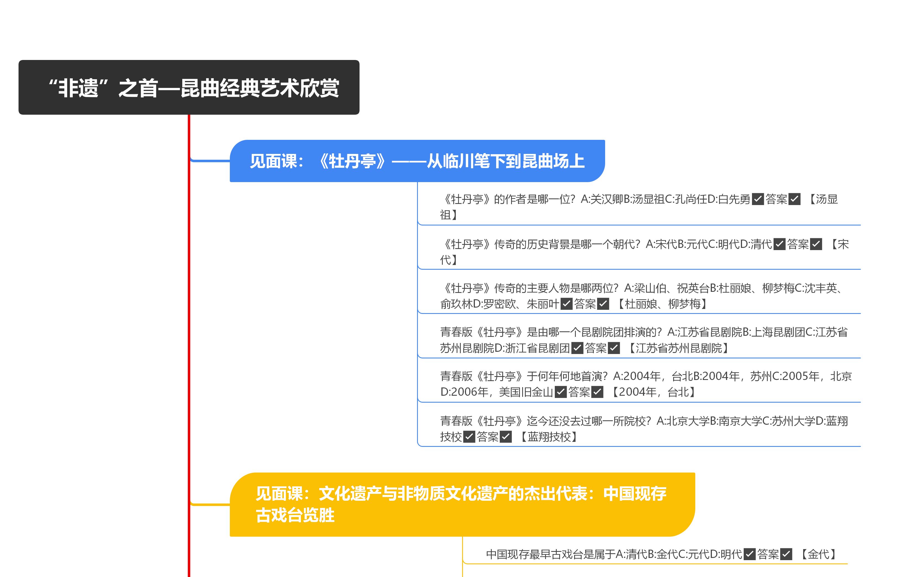Click the checkmark right after D:清代

[x=779, y=244]
